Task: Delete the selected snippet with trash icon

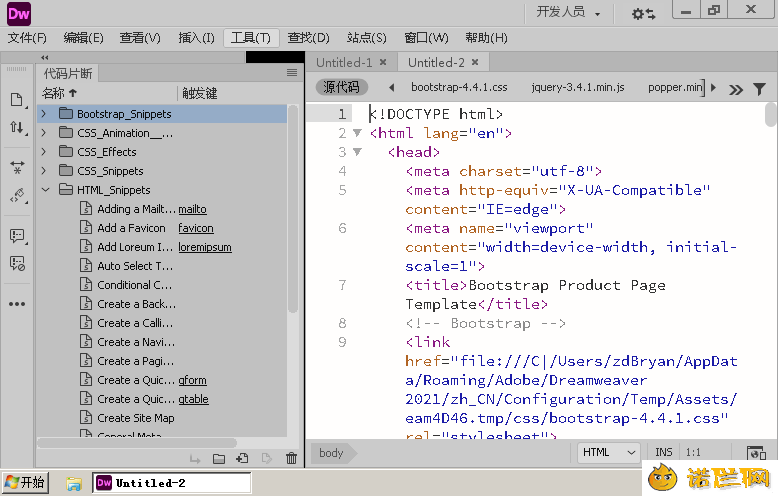Action: pos(291,459)
